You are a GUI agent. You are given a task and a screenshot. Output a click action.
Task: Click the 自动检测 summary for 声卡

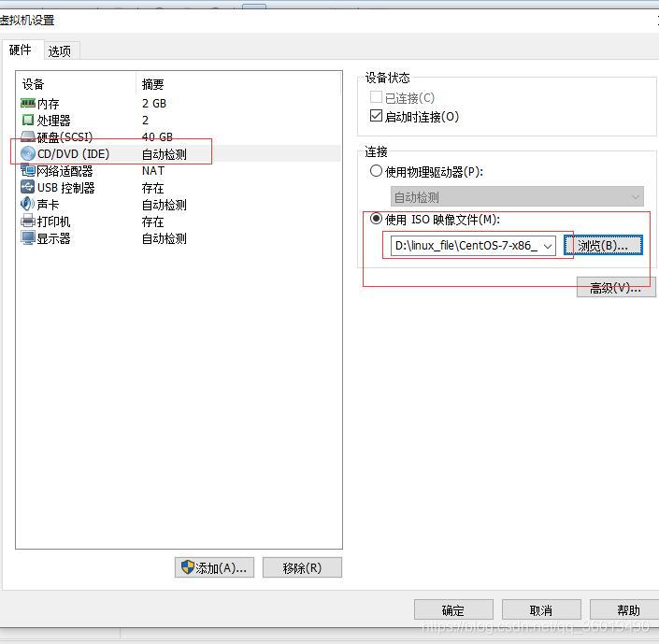[165, 205]
